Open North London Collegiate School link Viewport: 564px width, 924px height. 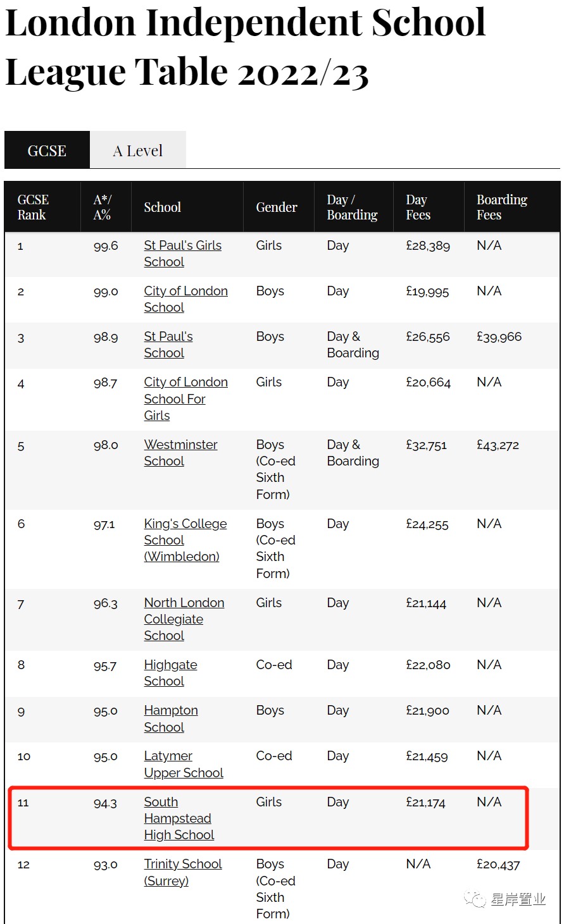click(x=184, y=619)
